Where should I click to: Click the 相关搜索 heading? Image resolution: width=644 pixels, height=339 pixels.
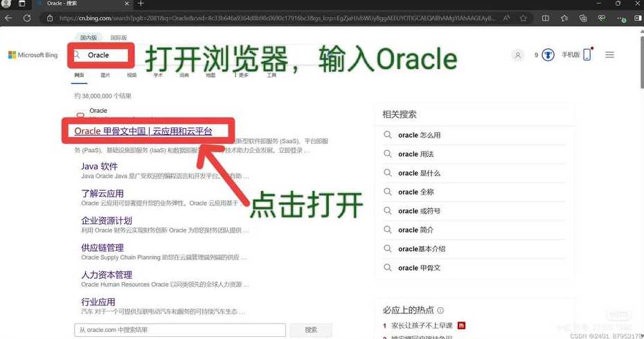[400, 115]
